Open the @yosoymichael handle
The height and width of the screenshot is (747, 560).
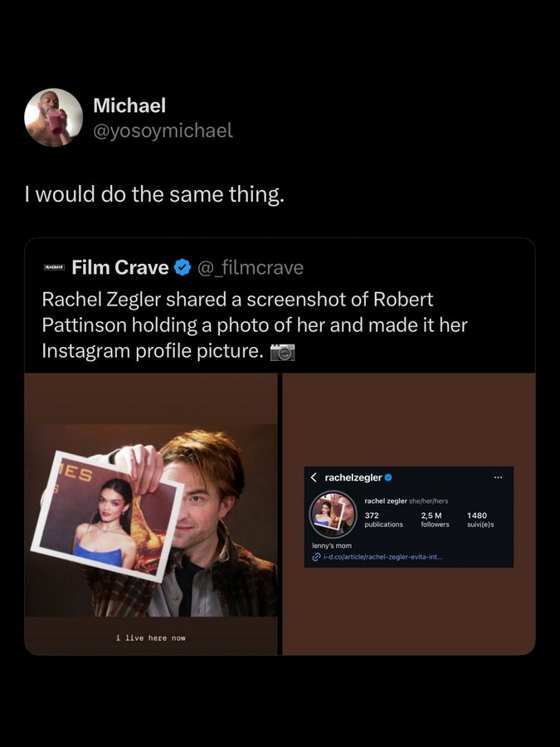(x=163, y=130)
